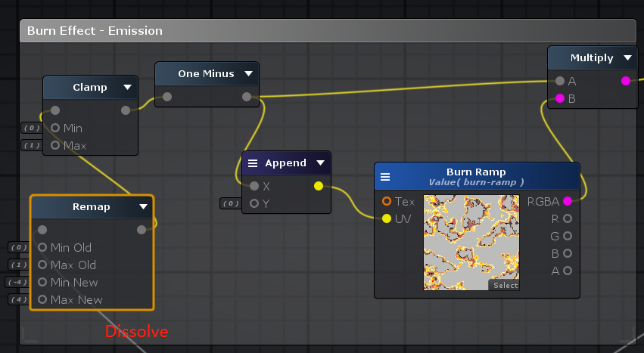Open the Append node hamburger menu
Image resolution: width=644 pixels, height=353 pixels.
coord(253,163)
